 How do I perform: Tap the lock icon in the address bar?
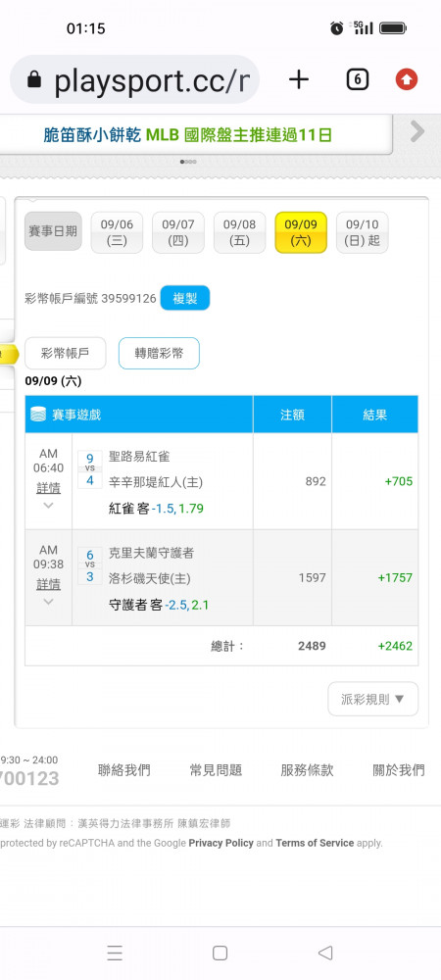pyautogui.click(x=34, y=80)
